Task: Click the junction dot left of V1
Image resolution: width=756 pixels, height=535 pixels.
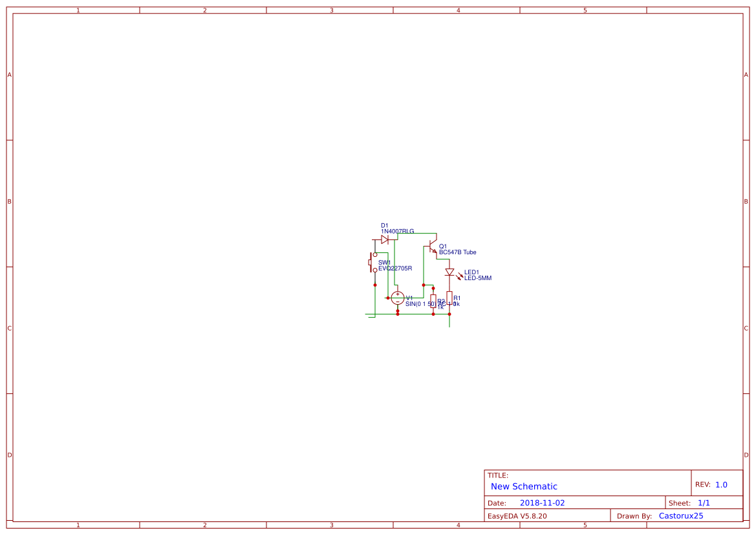Action: [387, 298]
